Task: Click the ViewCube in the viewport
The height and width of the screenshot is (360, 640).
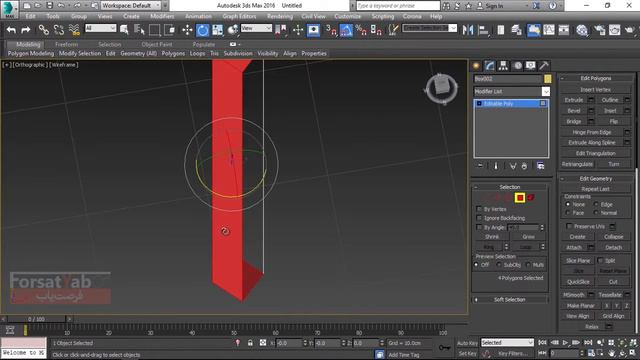Action: tap(442, 88)
